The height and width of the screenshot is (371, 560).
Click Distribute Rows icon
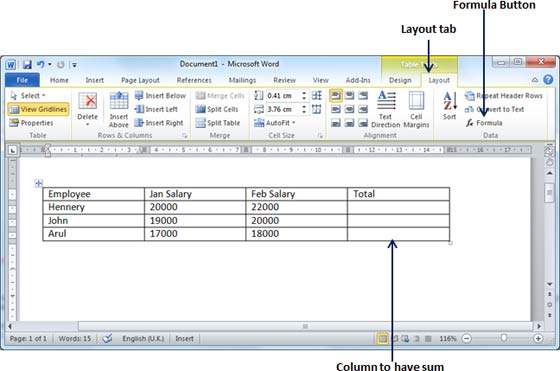click(x=316, y=95)
